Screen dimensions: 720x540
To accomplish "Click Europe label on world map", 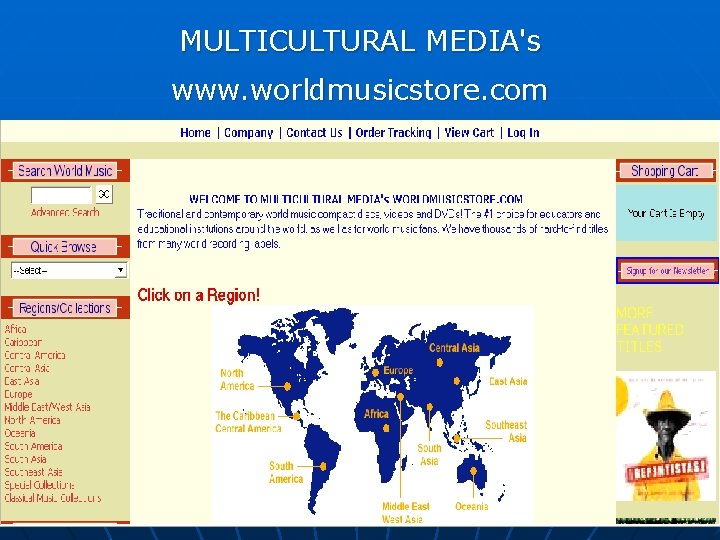I will (x=398, y=370).
